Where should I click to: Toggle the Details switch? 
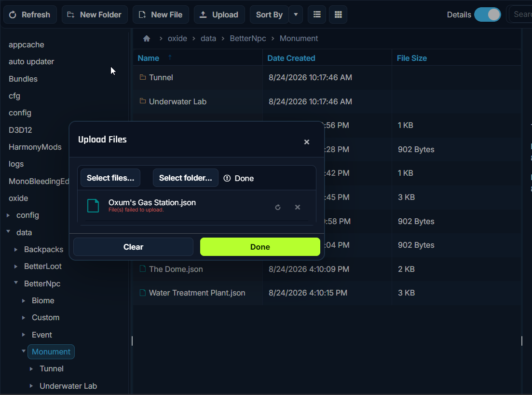pyautogui.click(x=488, y=14)
